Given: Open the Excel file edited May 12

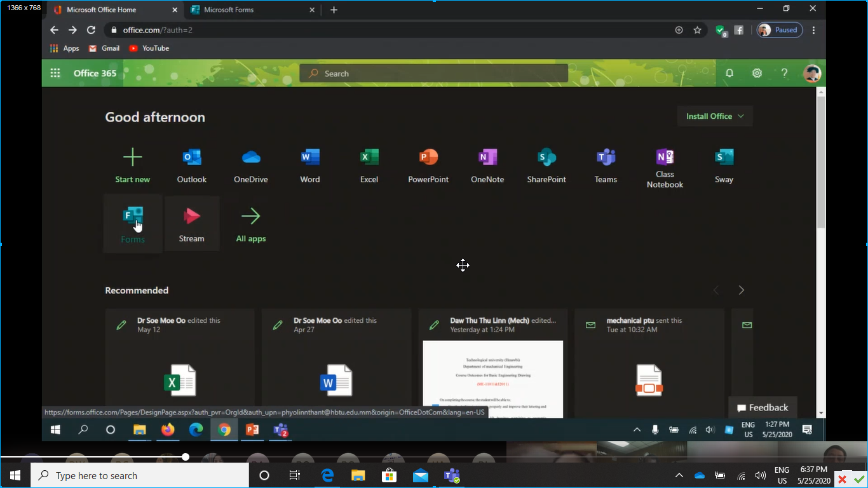Looking at the screenshot, I should (180, 362).
